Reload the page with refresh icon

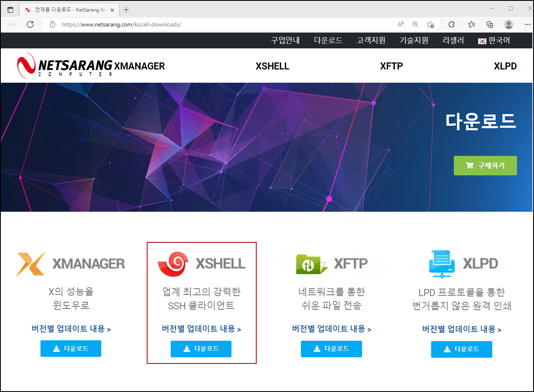30,24
